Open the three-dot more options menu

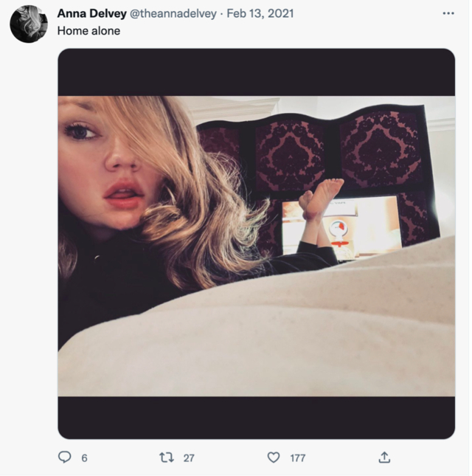pyautogui.click(x=448, y=13)
